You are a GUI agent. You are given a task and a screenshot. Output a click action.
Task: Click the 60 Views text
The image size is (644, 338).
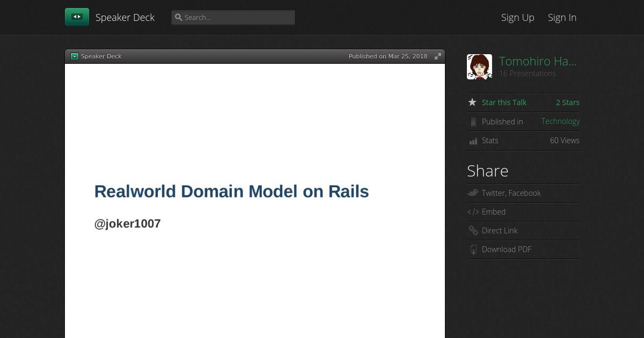coord(565,141)
